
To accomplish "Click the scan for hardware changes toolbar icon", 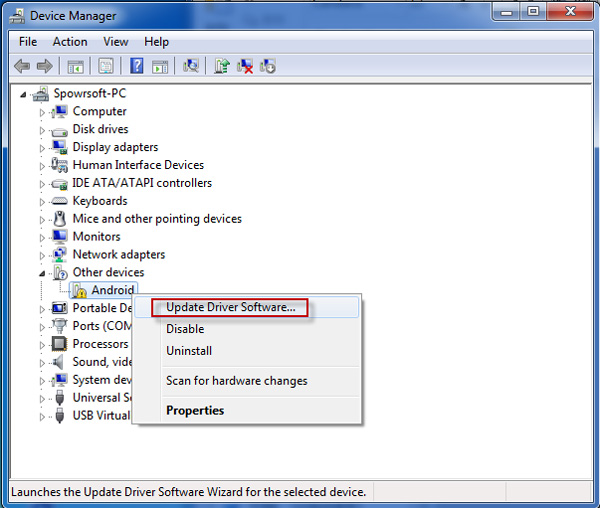I will [191, 66].
